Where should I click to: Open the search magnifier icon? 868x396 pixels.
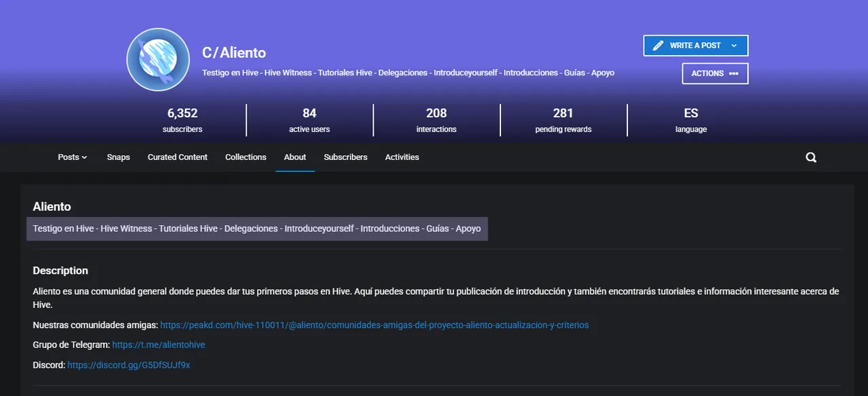click(811, 157)
